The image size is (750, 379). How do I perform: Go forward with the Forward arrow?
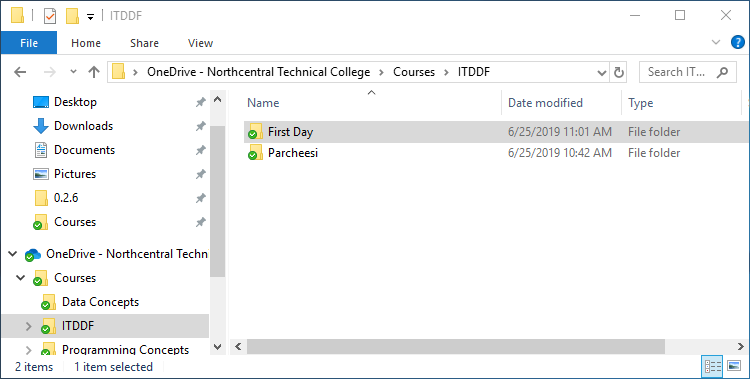pyautogui.click(x=50, y=72)
